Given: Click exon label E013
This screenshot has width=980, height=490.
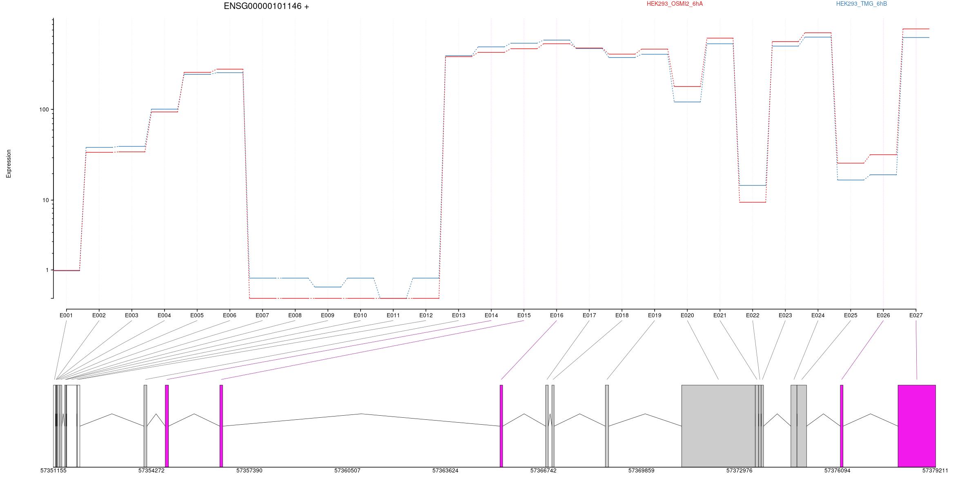Looking at the screenshot, I should pyautogui.click(x=459, y=315).
